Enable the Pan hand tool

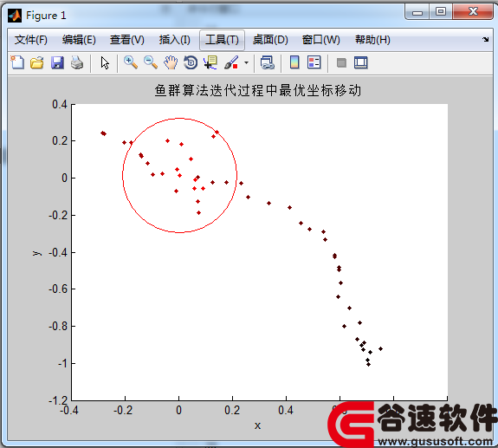(x=171, y=62)
